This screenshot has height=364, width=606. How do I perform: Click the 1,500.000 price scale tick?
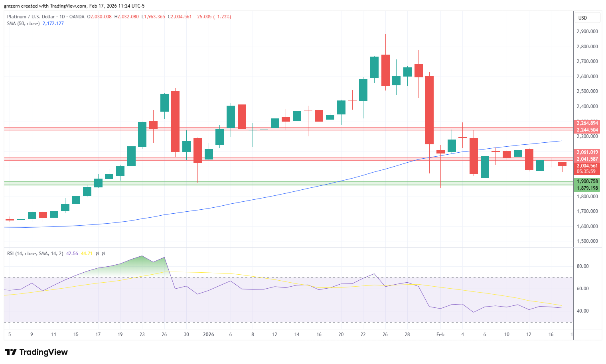pos(587,241)
